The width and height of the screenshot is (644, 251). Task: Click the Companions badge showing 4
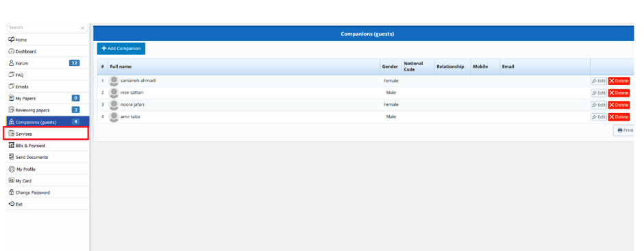tap(75, 121)
